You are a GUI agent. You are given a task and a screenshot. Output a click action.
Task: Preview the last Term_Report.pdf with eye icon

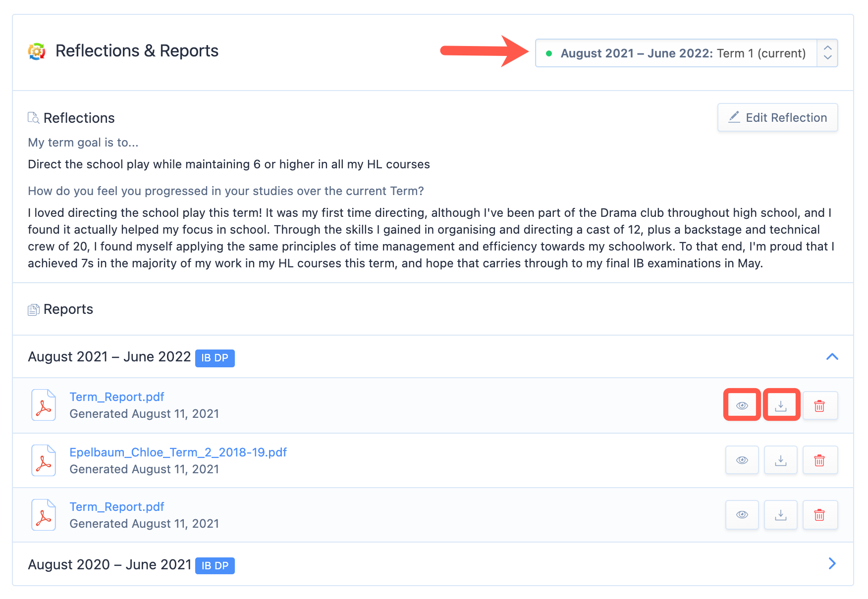tap(742, 515)
